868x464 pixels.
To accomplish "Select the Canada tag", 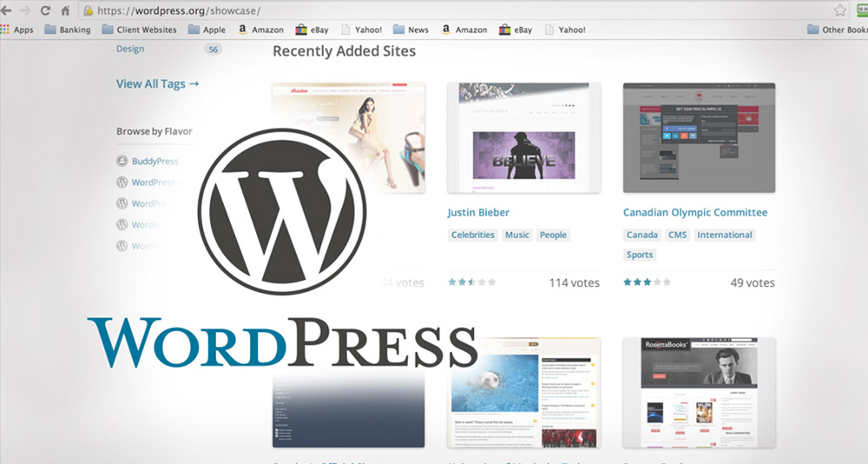I will click(642, 235).
